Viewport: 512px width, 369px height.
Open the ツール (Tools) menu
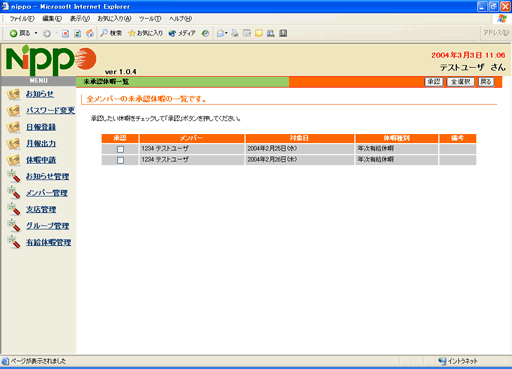pos(150,19)
